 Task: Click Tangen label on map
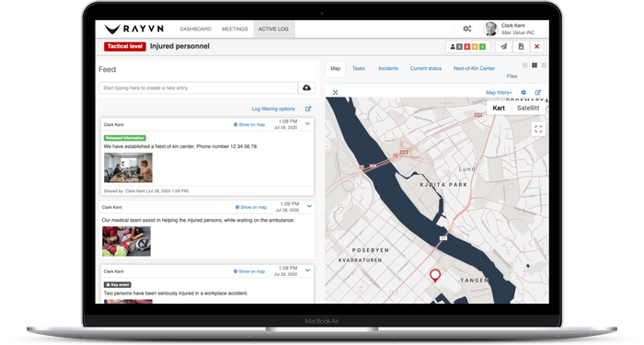(475, 280)
